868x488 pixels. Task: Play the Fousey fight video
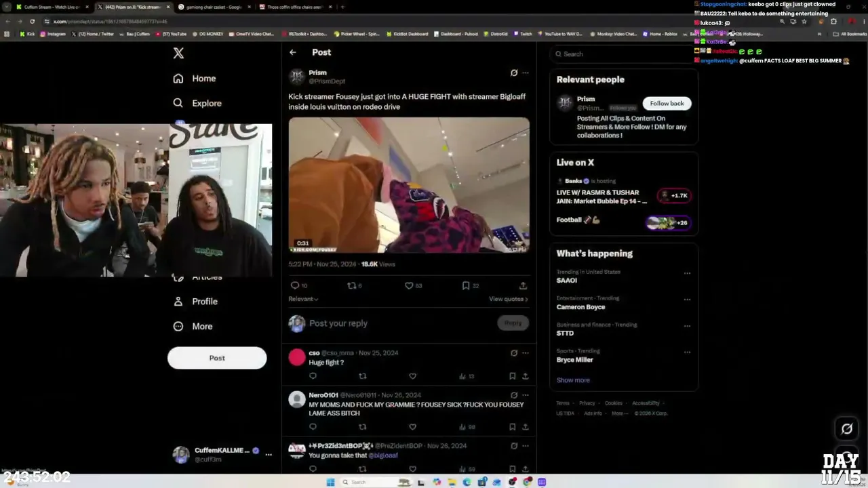coord(409,185)
